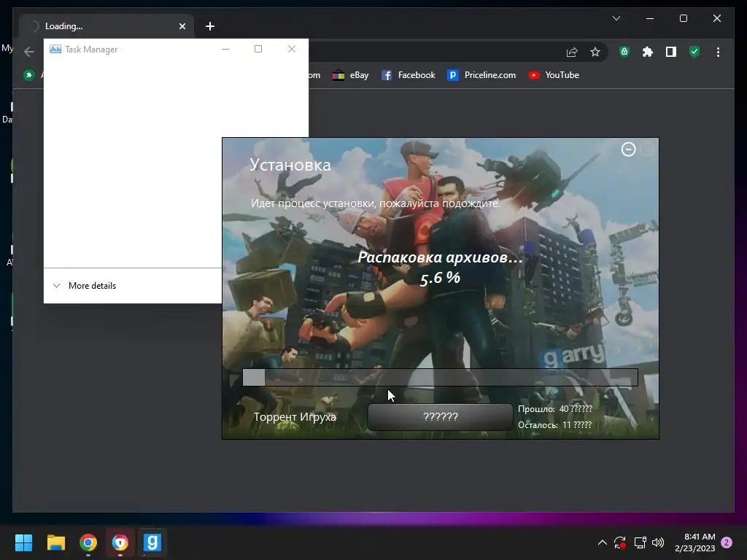
Task: Open the Avast Secure Browser taskbar icon
Action: tap(120, 542)
